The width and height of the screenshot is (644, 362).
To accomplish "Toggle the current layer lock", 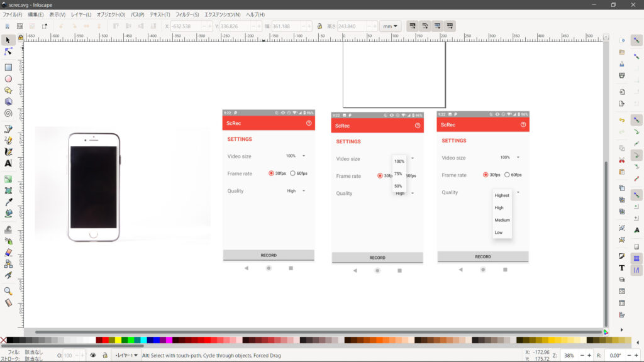I will click(105, 356).
